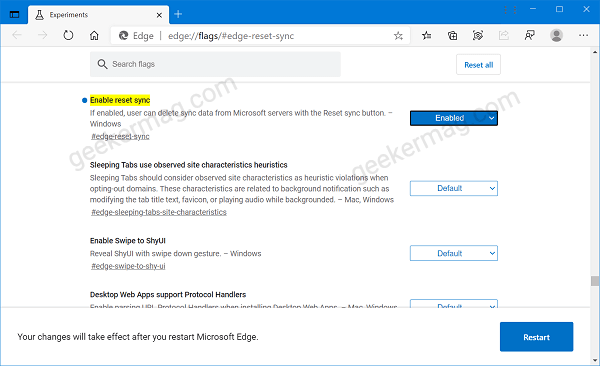Viewport: 600px width, 366px height.
Task: Open Swipe to ShyUI Default dropdown
Action: (x=454, y=253)
